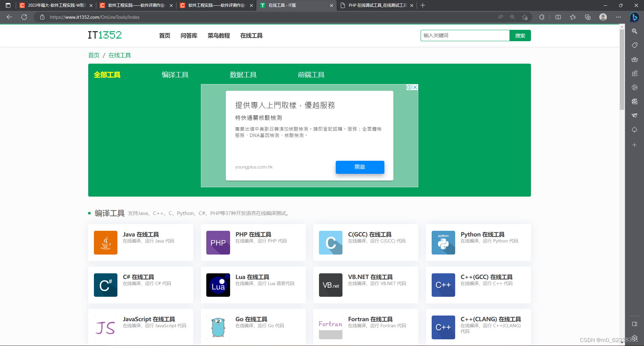Image resolution: width=644 pixels, height=346 pixels.
Task: Click the 搜索 search button
Action: click(x=520, y=35)
